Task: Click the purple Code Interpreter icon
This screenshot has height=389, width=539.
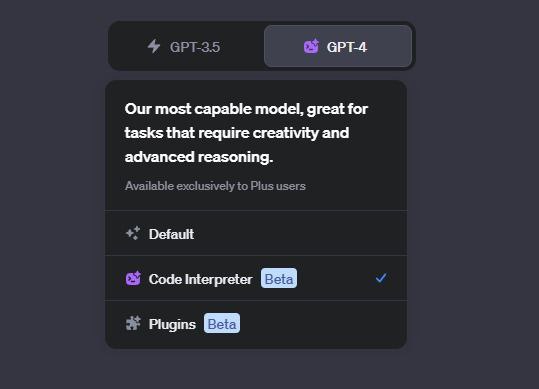Action: [133, 278]
